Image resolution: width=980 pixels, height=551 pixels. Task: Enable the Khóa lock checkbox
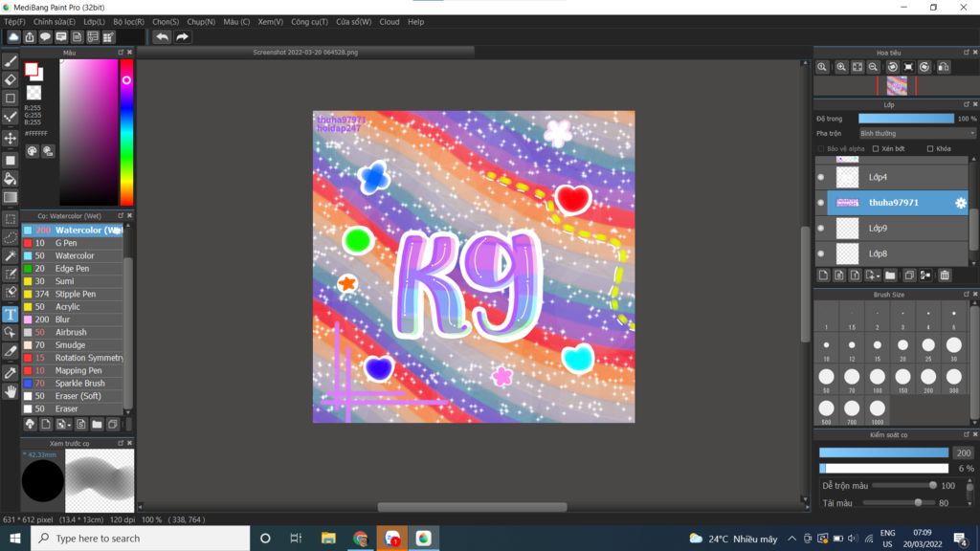pyautogui.click(x=930, y=149)
